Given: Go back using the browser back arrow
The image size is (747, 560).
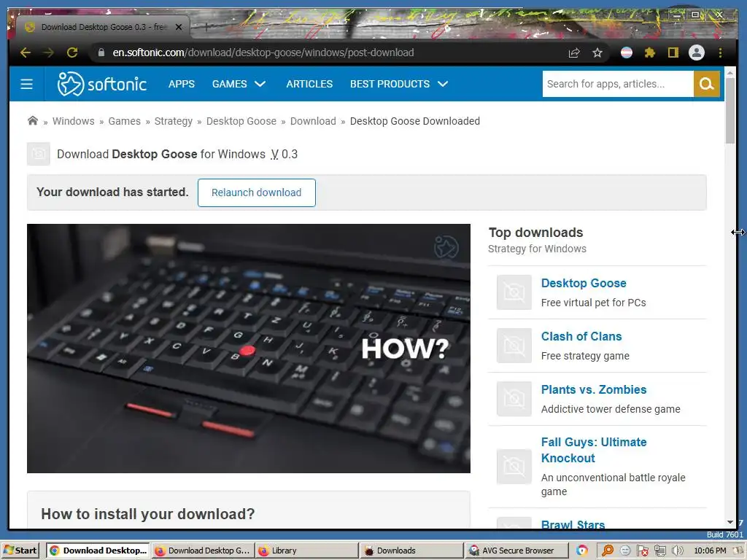Looking at the screenshot, I should point(26,52).
